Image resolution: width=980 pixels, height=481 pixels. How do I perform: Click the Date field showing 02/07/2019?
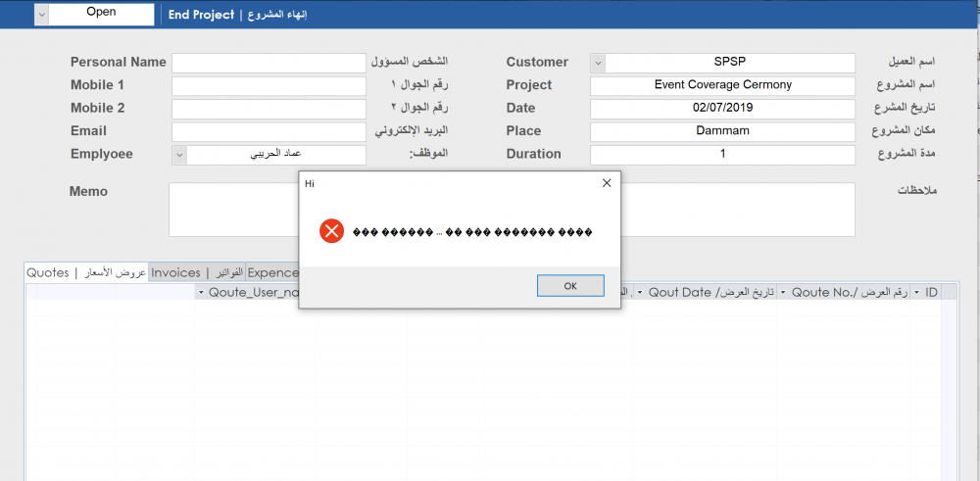(722, 109)
